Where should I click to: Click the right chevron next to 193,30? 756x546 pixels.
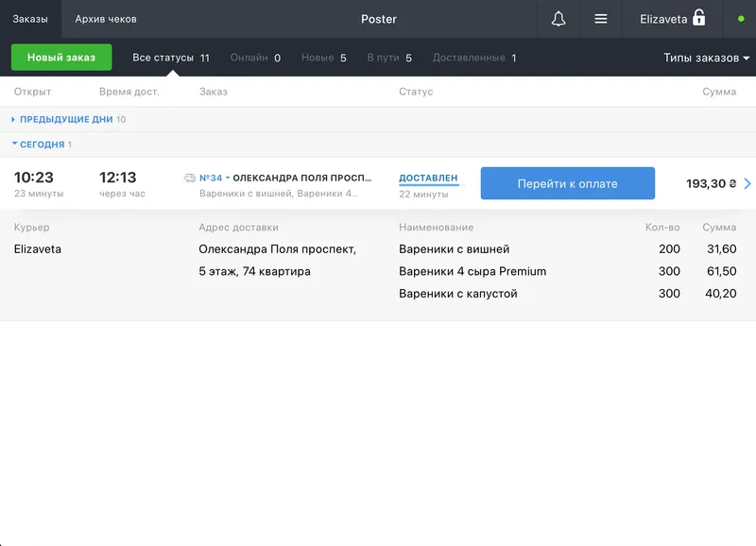coord(747,183)
